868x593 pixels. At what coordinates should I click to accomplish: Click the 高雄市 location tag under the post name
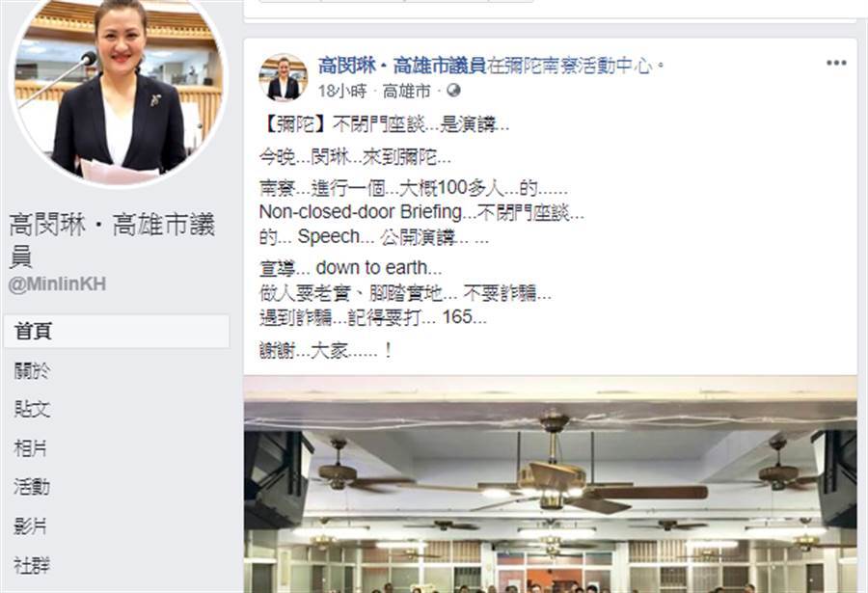point(407,92)
